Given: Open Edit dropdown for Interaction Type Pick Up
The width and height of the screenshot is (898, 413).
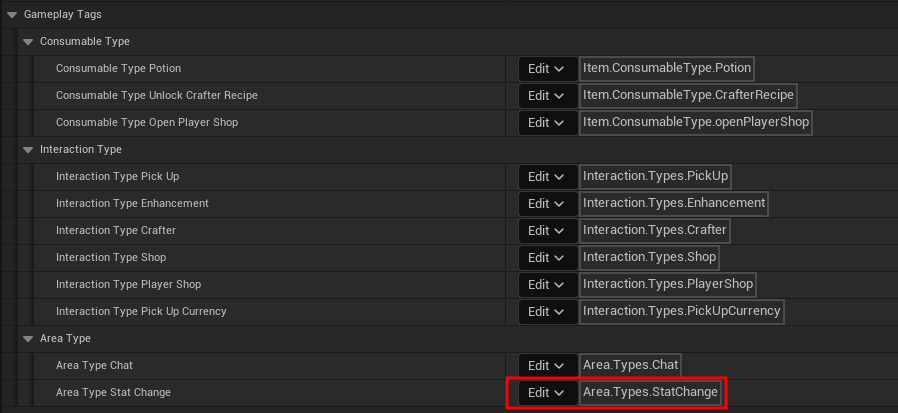Looking at the screenshot, I should 548,176.
